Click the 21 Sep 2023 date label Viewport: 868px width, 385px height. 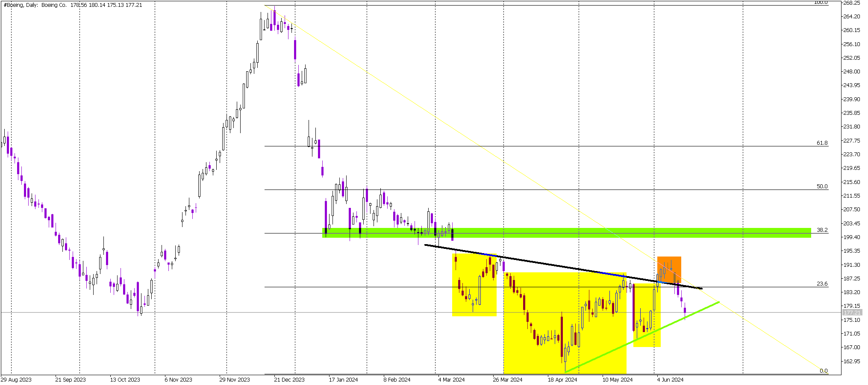coord(71,380)
